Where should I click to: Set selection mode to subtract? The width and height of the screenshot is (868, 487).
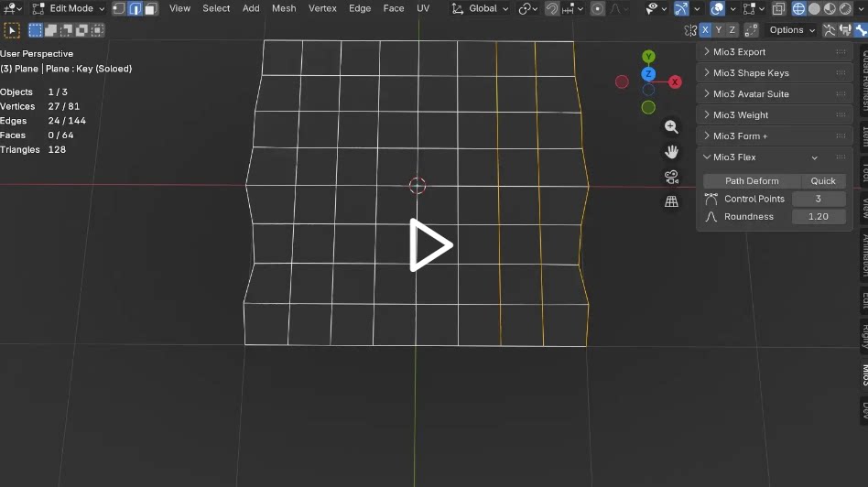66,30
